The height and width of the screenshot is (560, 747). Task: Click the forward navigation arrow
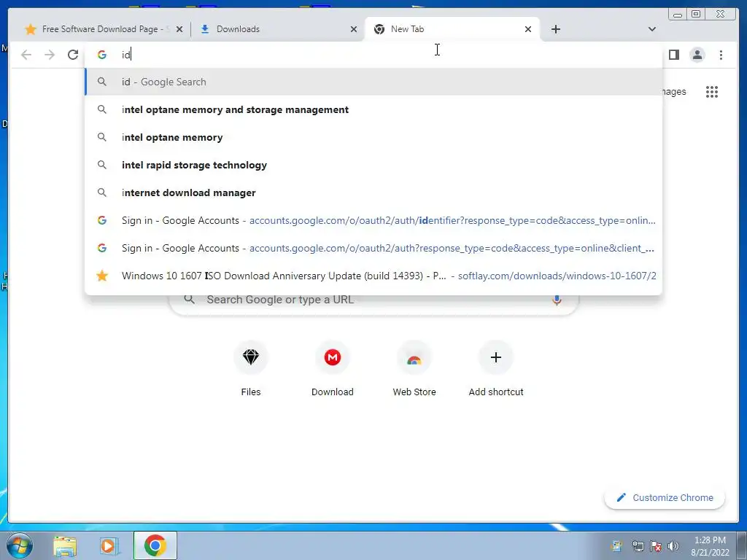pyautogui.click(x=50, y=55)
